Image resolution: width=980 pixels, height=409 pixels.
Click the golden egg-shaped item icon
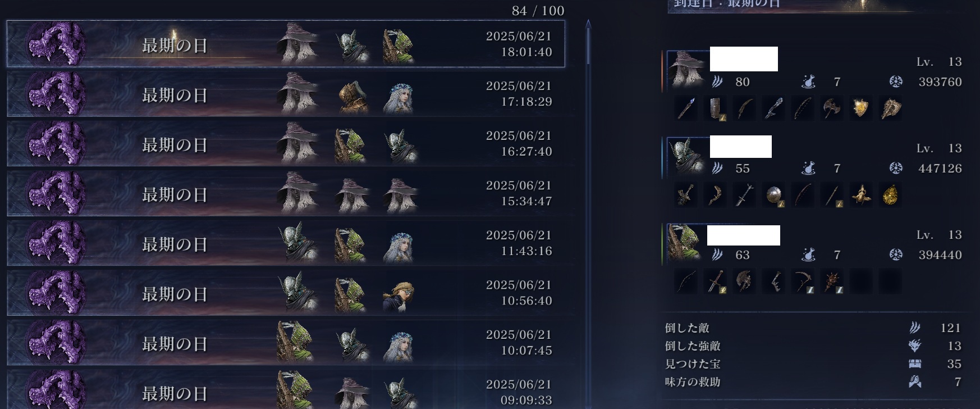coord(890,195)
